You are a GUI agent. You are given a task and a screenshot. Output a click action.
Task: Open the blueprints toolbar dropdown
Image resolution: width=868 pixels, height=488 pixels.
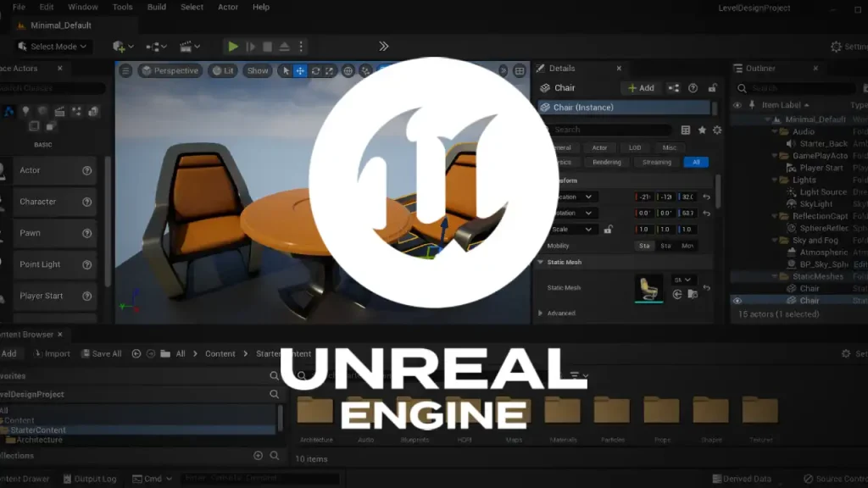pyautogui.click(x=156, y=47)
